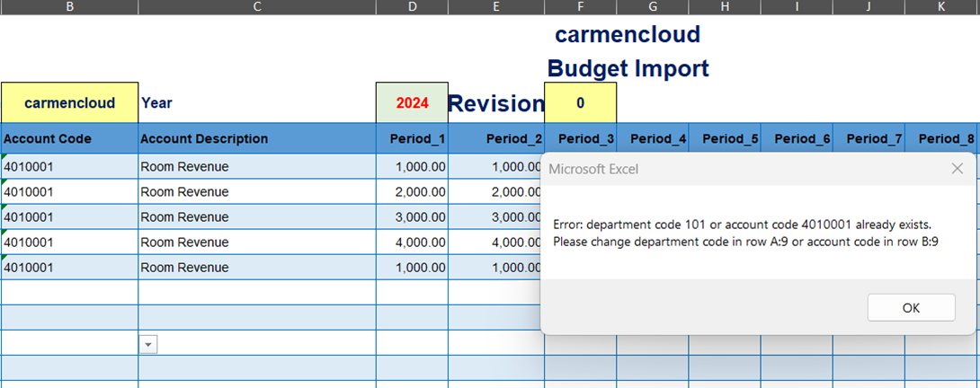The height and width of the screenshot is (388, 980).
Task: Click the Period_8 heading cell
Action: tap(940, 138)
